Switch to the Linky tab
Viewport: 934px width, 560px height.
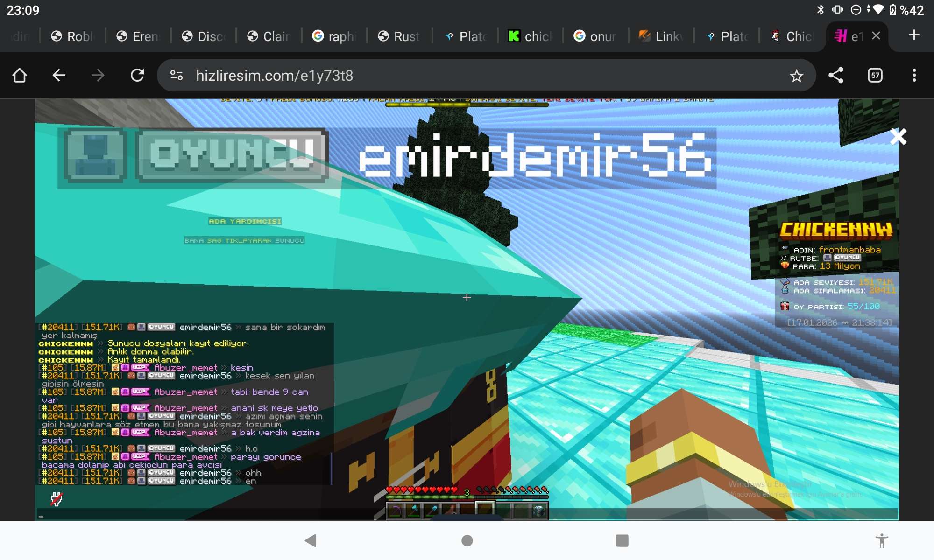[x=661, y=36]
